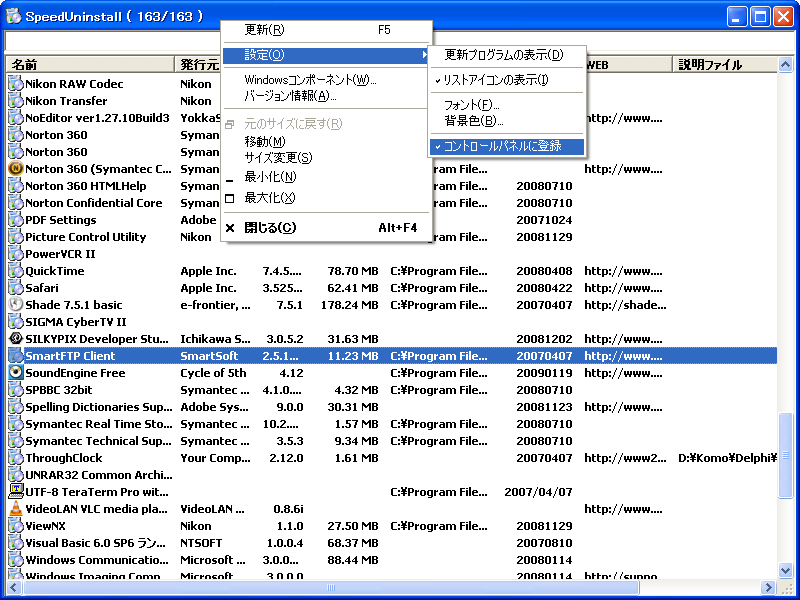
Task: Click the Norton 360 (Symantec C... yellow icon
Action: coord(16,168)
